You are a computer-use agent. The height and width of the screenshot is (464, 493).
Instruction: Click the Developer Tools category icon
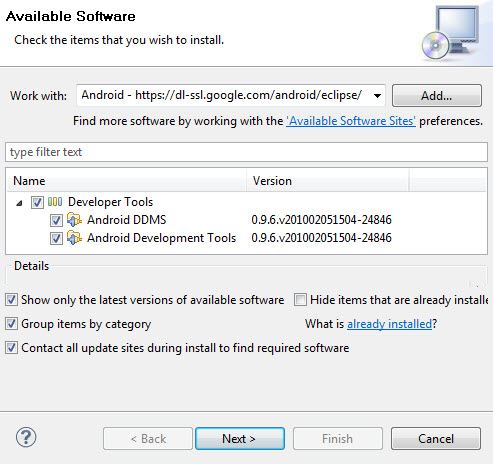pyautogui.click(x=55, y=202)
